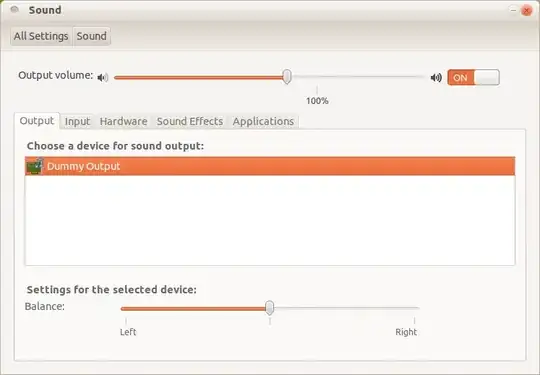Open the Applications tab

(x=263, y=122)
